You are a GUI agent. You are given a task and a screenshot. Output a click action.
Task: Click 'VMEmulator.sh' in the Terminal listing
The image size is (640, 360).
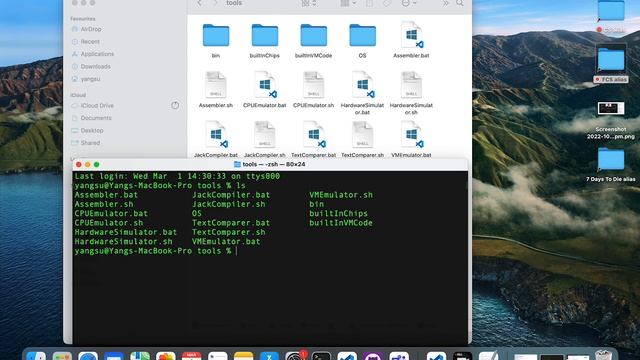(341, 195)
